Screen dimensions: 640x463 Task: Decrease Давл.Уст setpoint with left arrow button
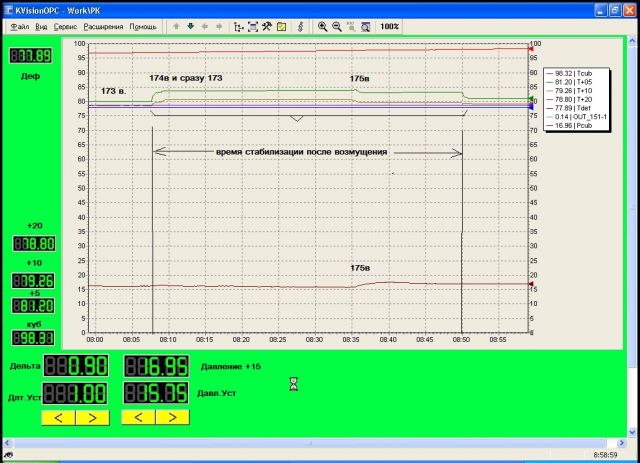click(138, 417)
